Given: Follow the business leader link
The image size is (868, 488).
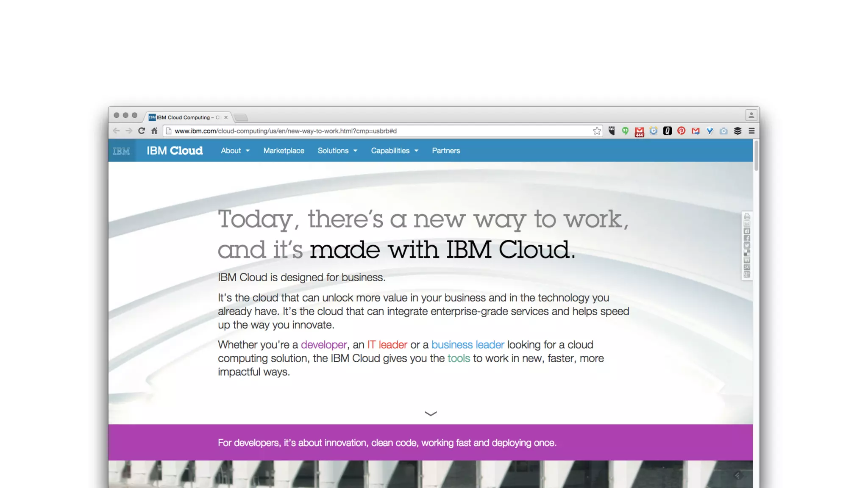Looking at the screenshot, I should (x=468, y=345).
